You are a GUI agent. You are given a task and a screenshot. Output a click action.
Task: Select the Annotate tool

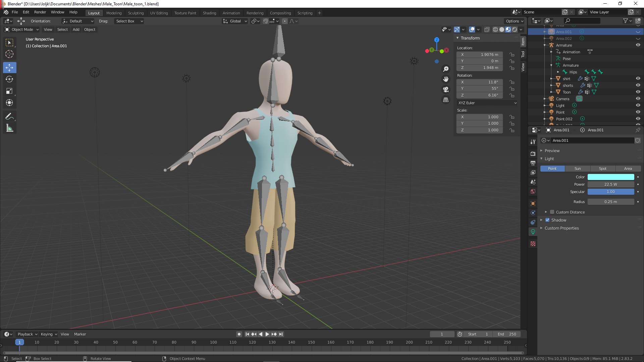(x=9, y=116)
